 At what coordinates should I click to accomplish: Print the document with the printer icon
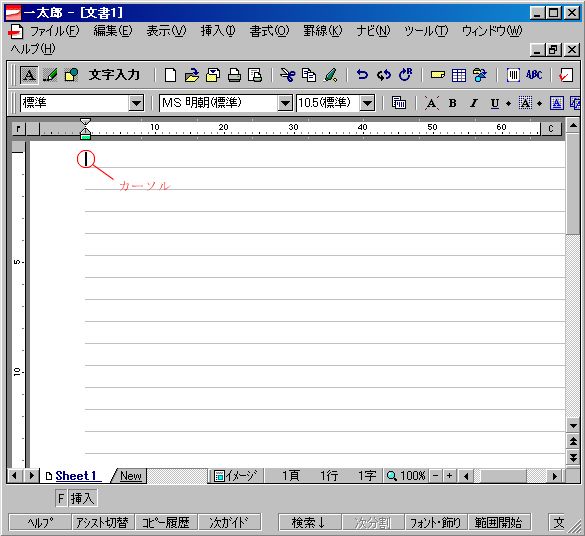(234, 75)
